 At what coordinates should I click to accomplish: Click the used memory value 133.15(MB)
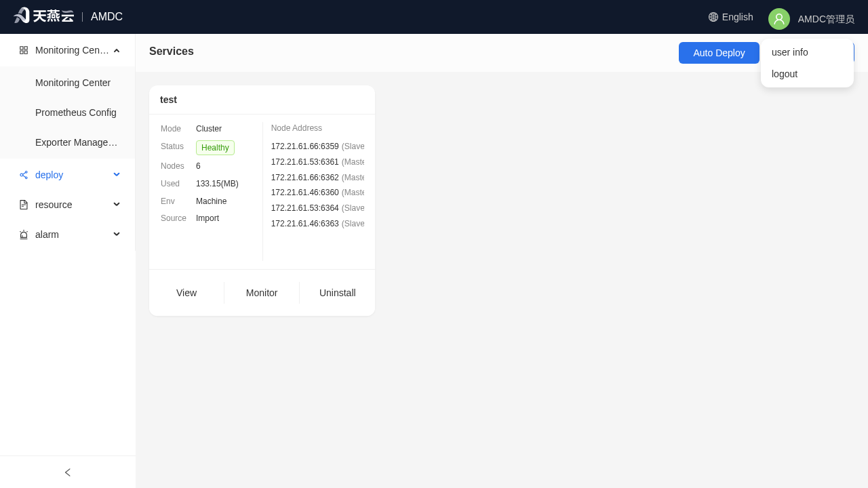(217, 184)
